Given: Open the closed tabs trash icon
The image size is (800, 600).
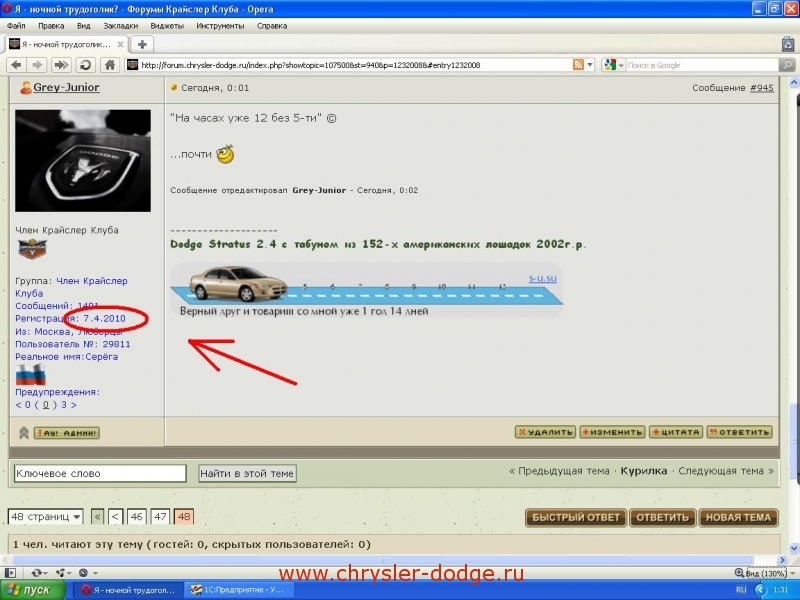Looking at the screenshot, I should pos(788,44).
